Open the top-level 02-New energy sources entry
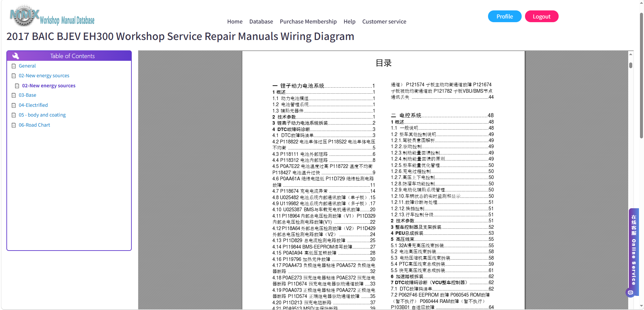 tap(44, 76)
